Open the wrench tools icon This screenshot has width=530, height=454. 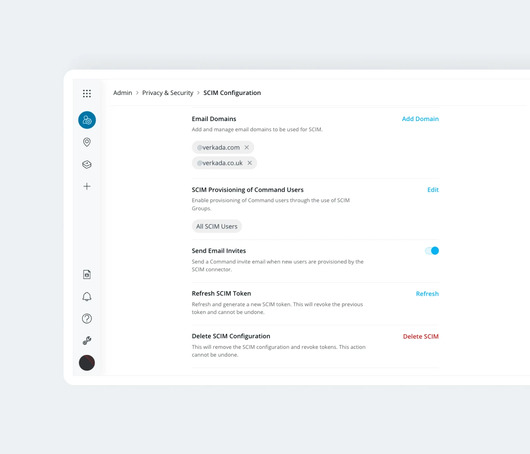point(87,340)
